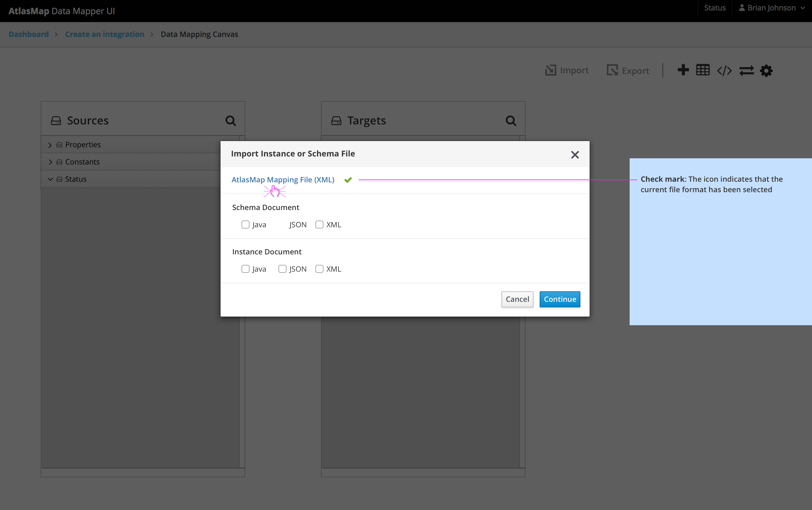Collapse the Status tree item
The image size is (812, 510).
(50, 179)
